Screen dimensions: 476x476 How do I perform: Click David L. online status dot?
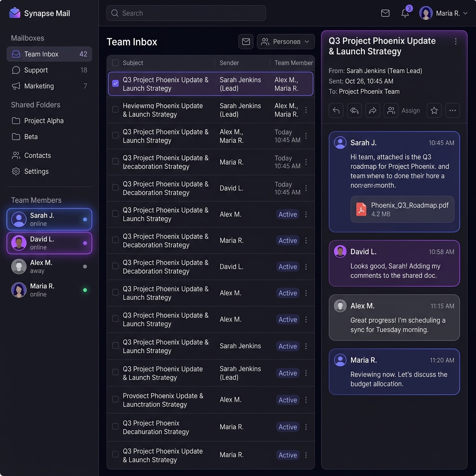point(85,243)
